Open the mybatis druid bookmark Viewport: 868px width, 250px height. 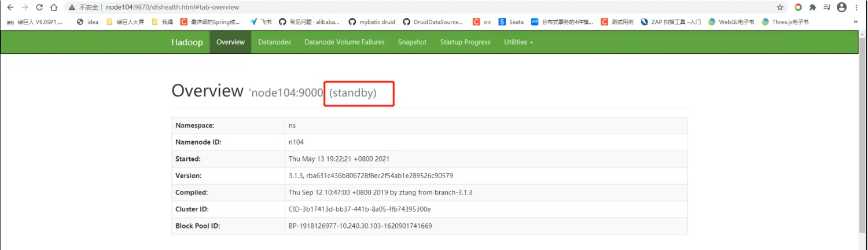click(x=372, y=22)
